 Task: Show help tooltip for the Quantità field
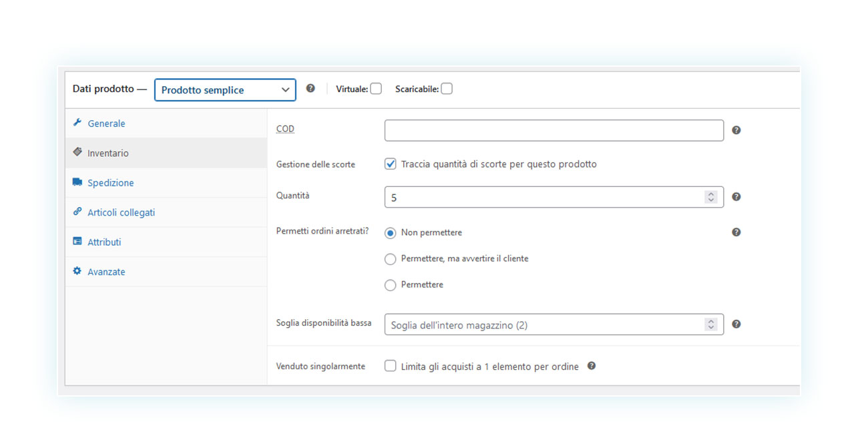tap(736, 197)
